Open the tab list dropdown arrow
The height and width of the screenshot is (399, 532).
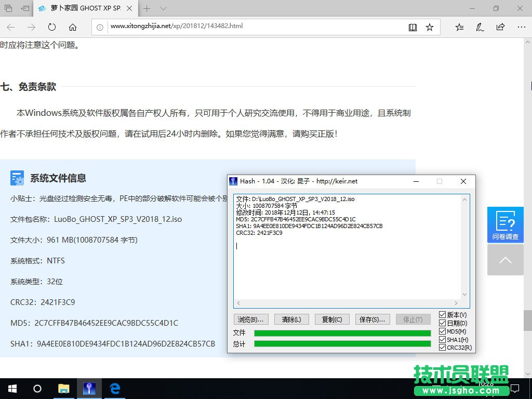pos(163,8)
